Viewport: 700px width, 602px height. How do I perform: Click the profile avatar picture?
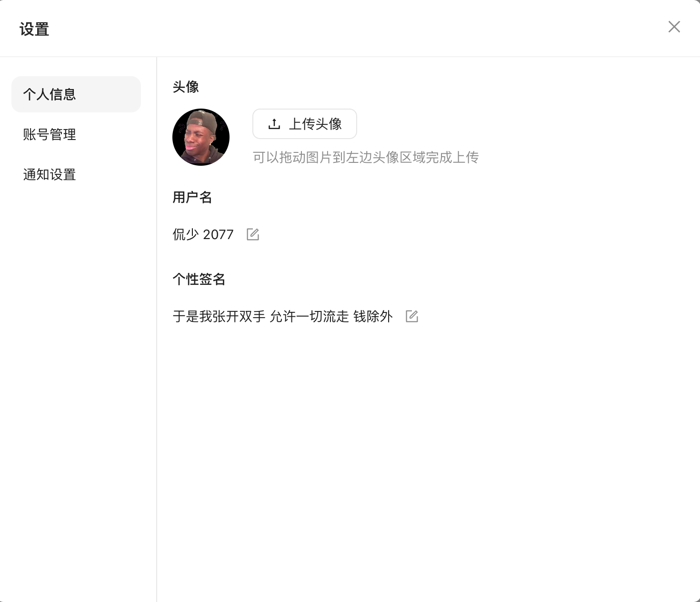201,137
